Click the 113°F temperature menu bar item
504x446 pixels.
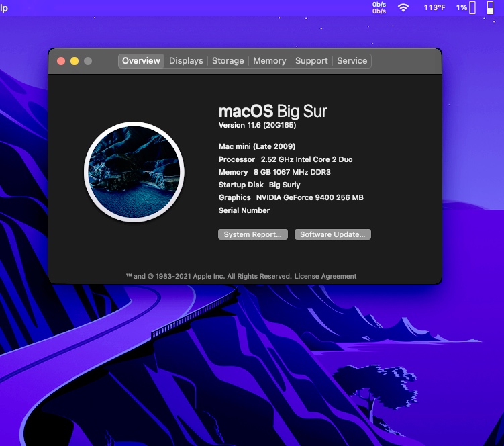[434, 7]
